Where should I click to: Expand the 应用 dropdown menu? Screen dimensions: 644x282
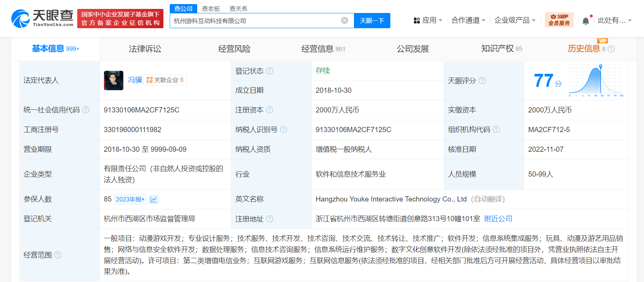pyautogui.click(x=428, y=20)
